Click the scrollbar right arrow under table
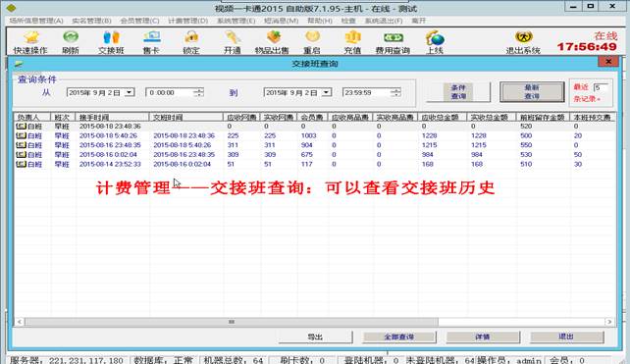 tap(609, 322)
